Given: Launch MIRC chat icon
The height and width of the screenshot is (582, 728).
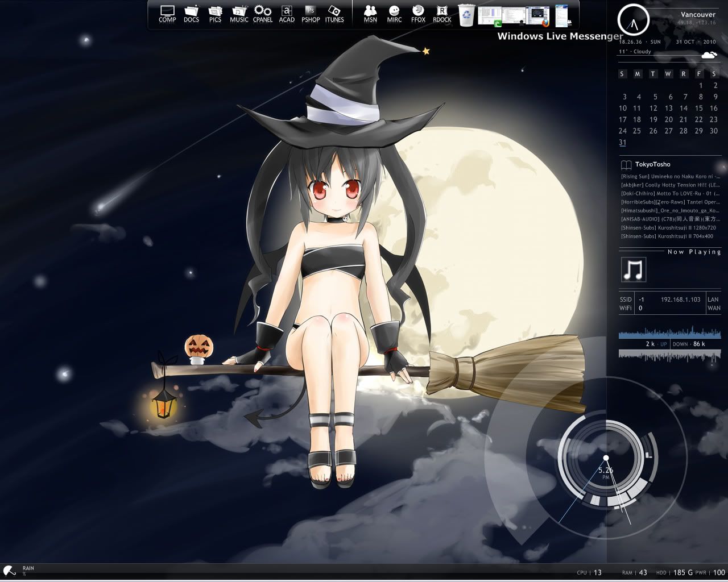Looking at the screenshot, I should [x=394, y=14].
